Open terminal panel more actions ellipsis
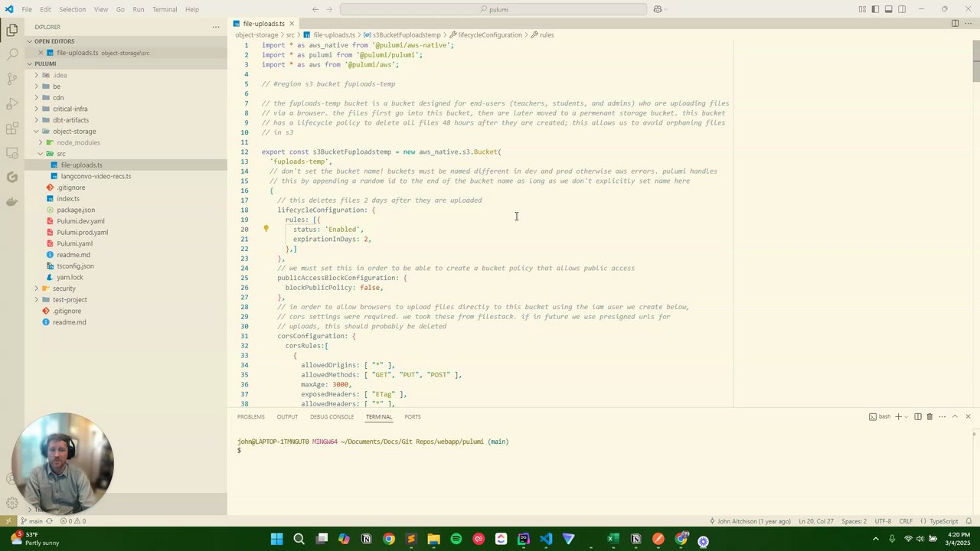980x551 pixels. 942,417
